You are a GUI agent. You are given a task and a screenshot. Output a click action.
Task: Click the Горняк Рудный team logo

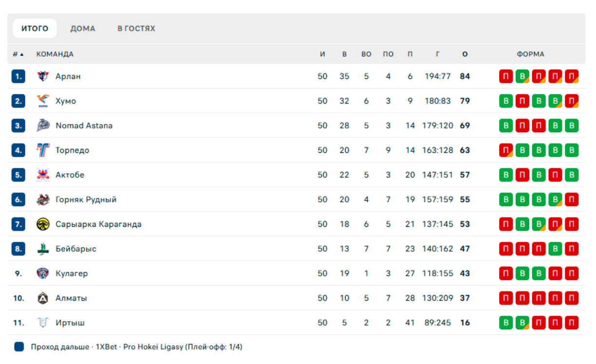point(43,200)
